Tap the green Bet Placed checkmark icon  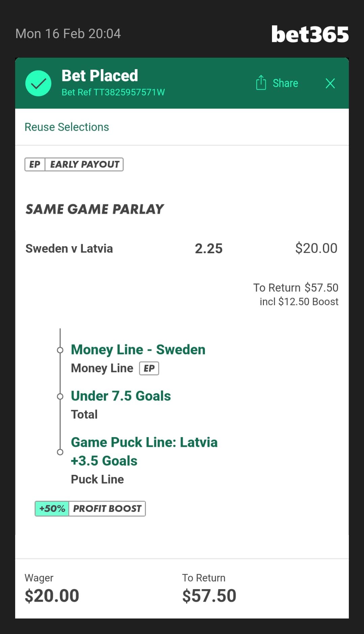click(38, 83)
